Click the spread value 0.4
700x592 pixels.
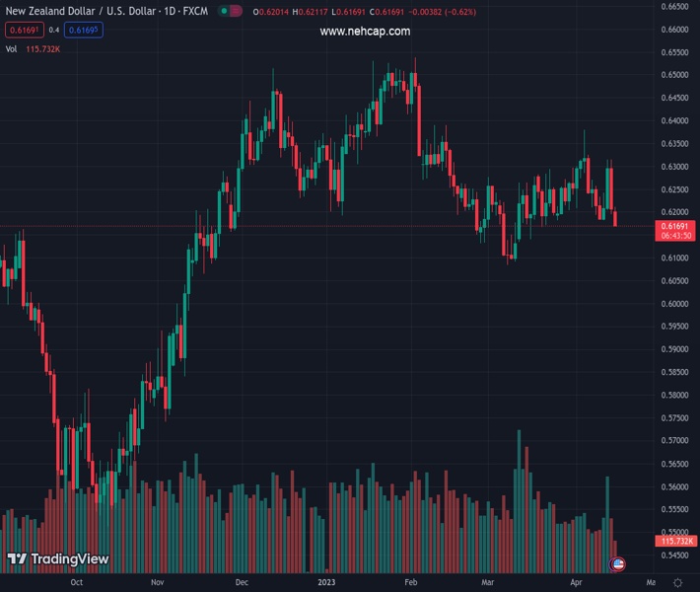click(x=54, y=30)
